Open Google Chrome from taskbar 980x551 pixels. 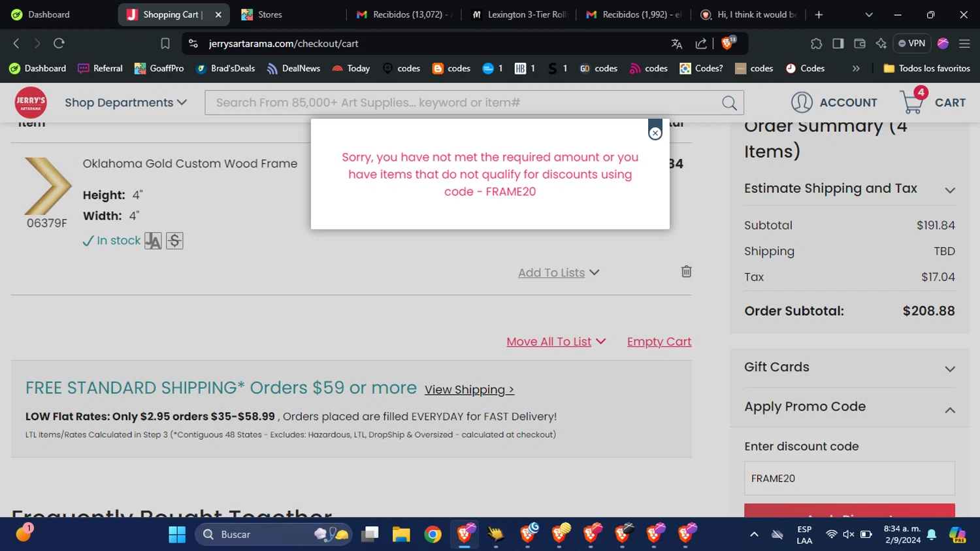point(433,535)
